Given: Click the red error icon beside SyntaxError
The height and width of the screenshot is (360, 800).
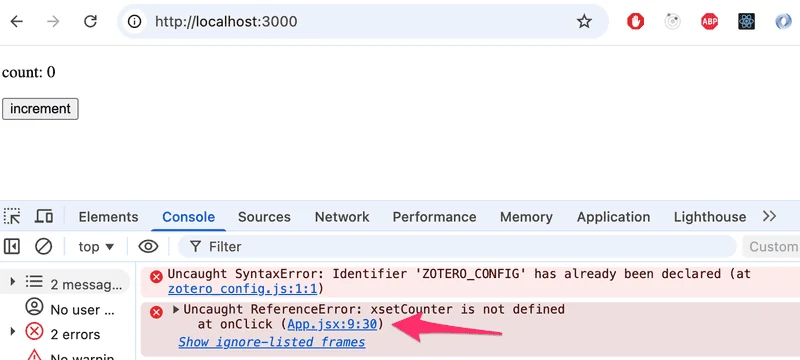Looking at the screenshot, I should [156, 277].
